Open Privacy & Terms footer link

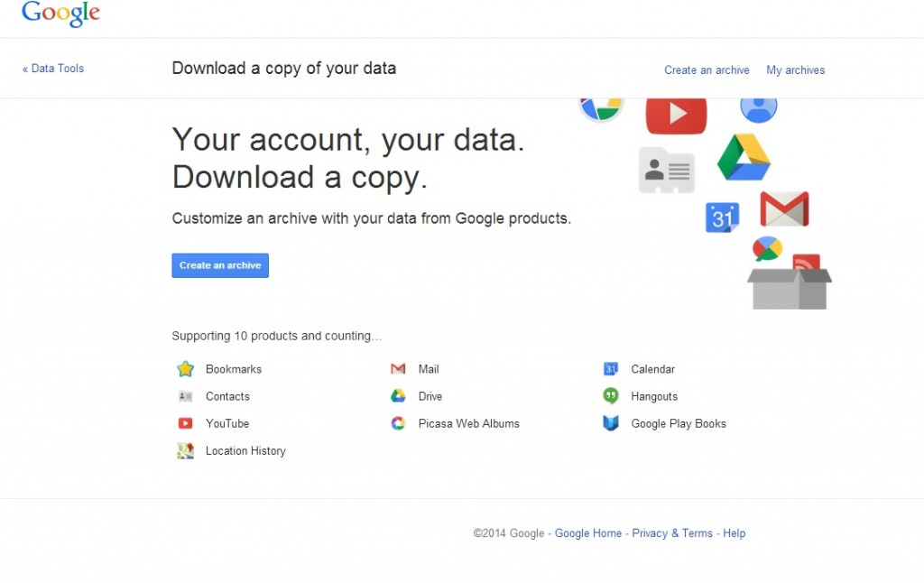tap(672, 533)
